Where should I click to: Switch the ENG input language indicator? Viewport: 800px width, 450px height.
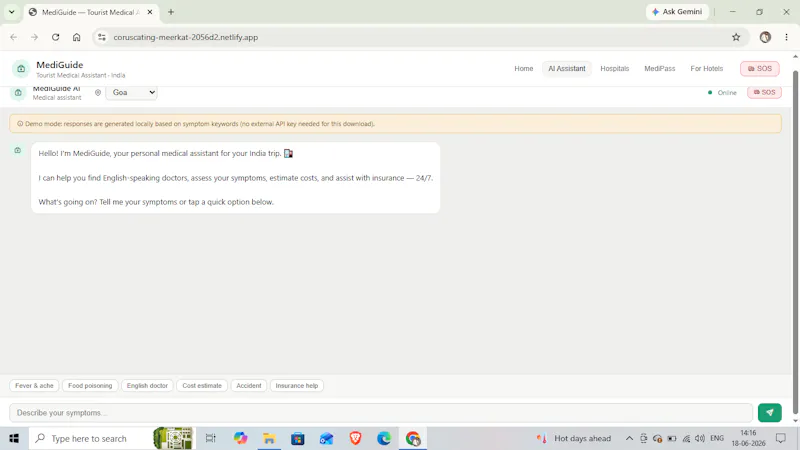tap(717, 438)
